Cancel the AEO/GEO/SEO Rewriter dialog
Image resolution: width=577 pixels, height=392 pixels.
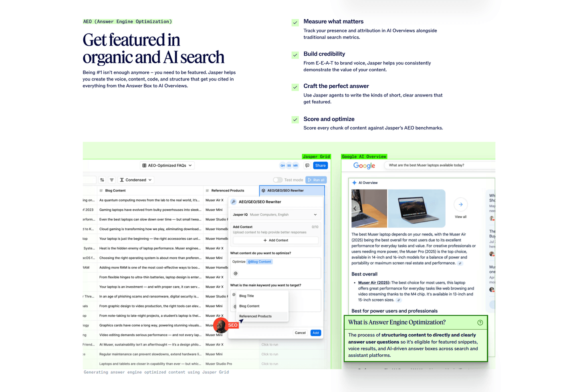[300, 333]
